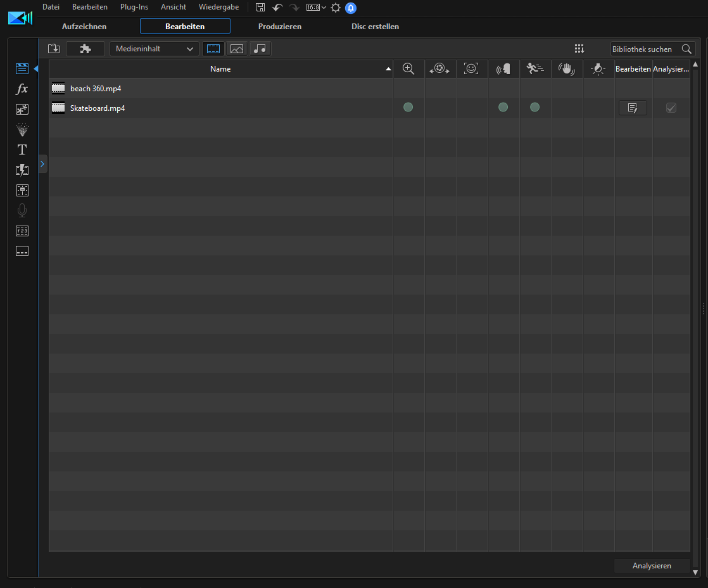Click the edit button for Skateboard.mp4
This screenshot has height=588, width=708.
(x=633, y=108)
